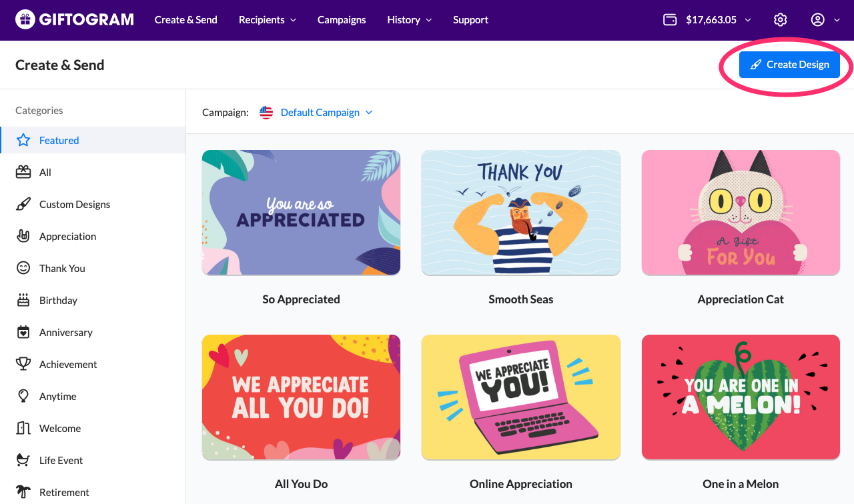Select the Smooth Seas card thumbnail

[x=520, y=212]
